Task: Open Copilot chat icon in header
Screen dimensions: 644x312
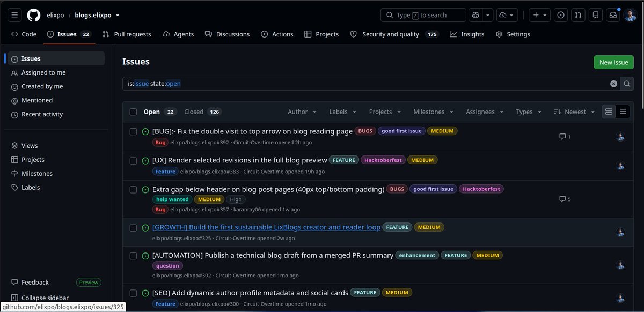Action: (475, 15)
